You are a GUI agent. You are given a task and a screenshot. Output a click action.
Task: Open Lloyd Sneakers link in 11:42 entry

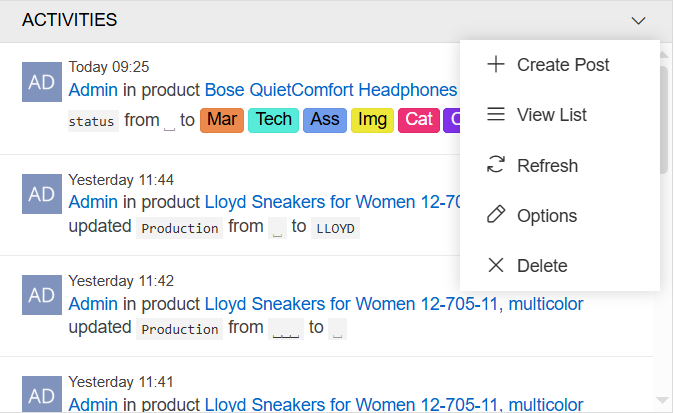394,303
